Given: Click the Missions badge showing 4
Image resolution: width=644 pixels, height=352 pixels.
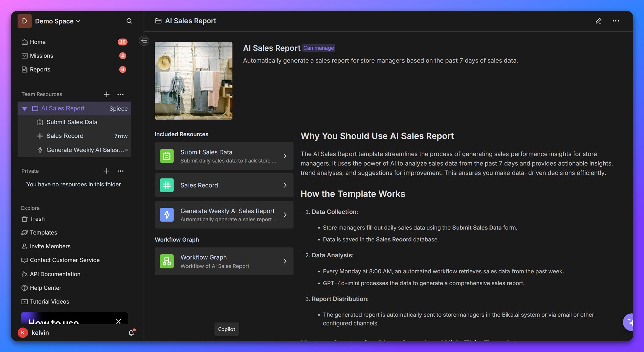Looking at the screenshot, I should pos(123,56).
